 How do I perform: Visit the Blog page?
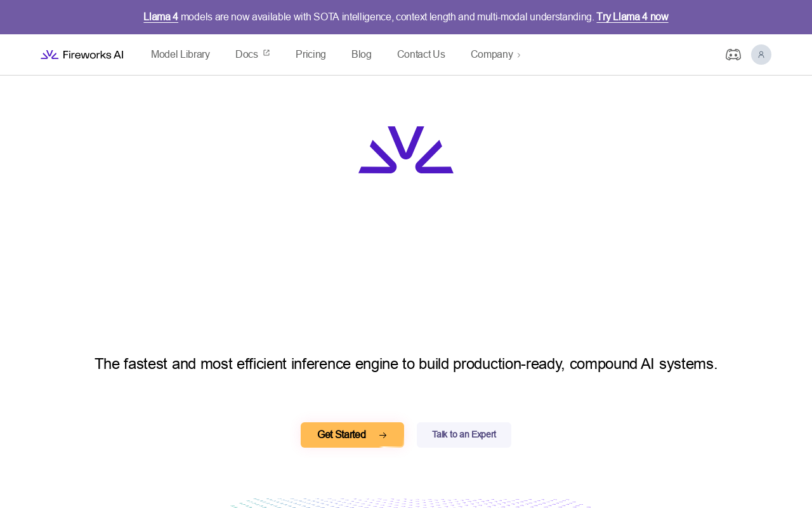pyautogui.click(x=362, y=55)
